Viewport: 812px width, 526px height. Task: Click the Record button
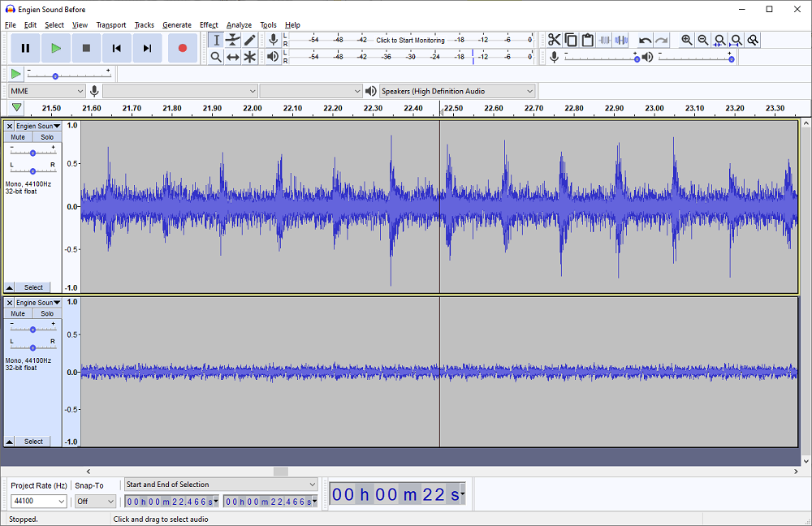point(182,48)
